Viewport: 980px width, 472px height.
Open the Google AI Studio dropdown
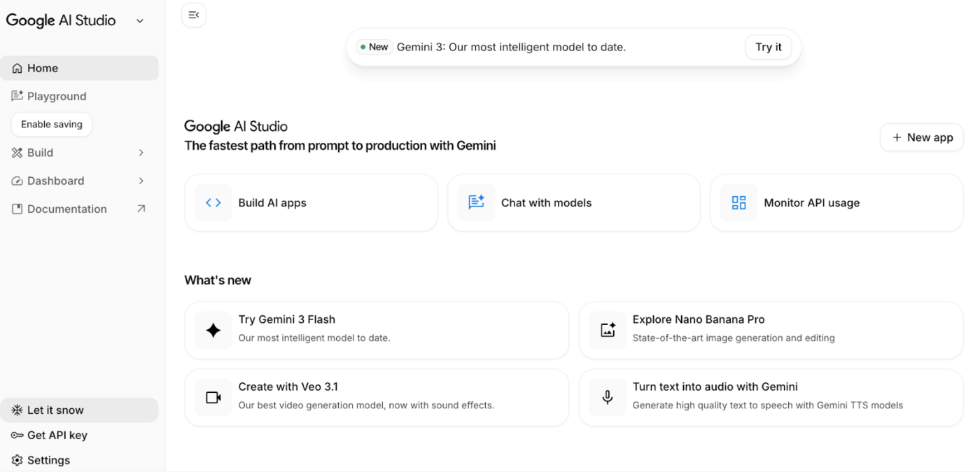139,20
